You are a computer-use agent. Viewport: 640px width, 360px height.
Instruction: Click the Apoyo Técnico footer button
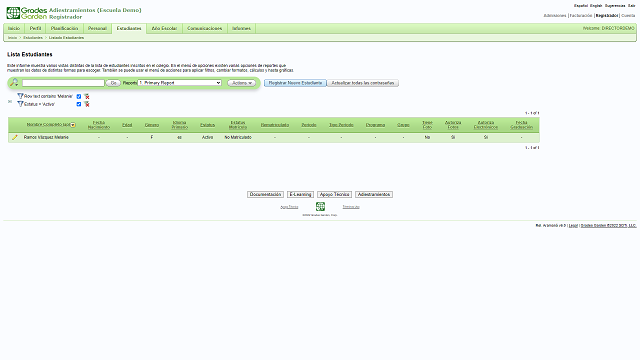tap(334, 194)
